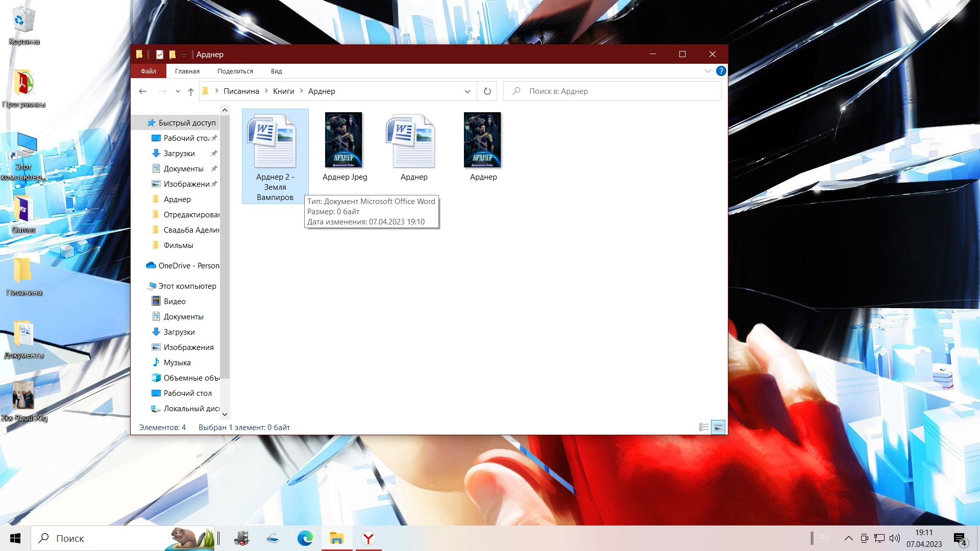Click the Up one level arrow

[191, 91]
